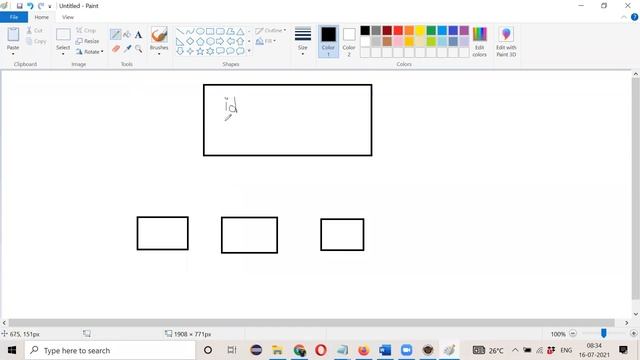Select the Text tool
640x360 pixels.
pos(139,35)
